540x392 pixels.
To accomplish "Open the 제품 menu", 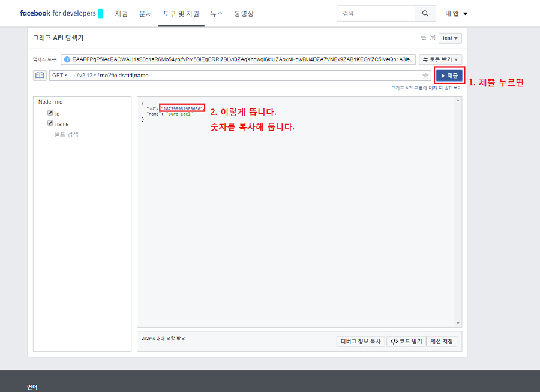I will 122,13.
